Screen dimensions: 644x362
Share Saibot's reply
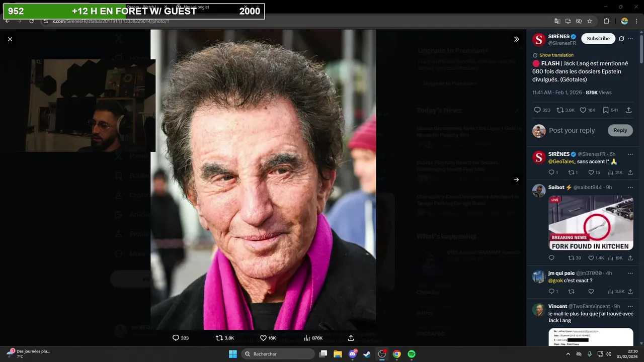coord(630,258)
